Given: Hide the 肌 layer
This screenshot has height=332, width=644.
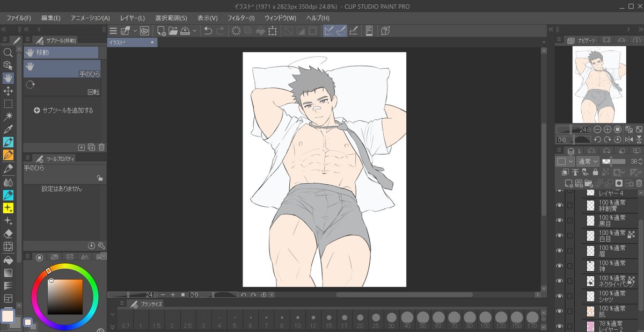Looking at the screenshot, I should 560,311.
